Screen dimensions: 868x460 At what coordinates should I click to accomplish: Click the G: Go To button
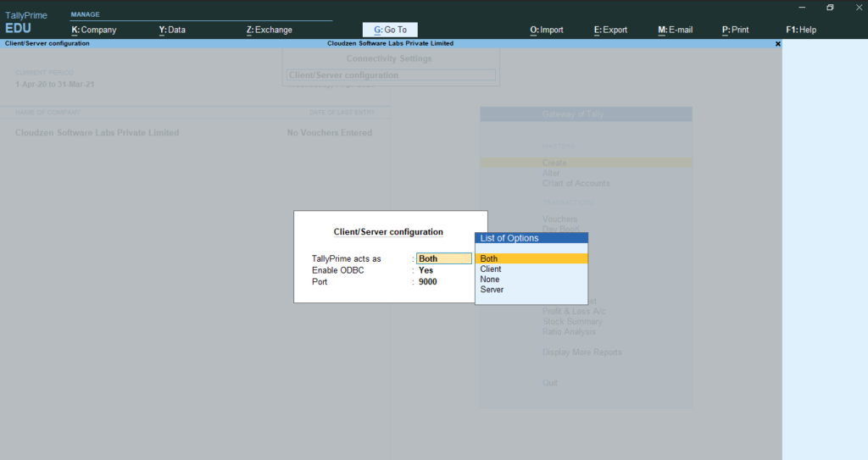390,30
